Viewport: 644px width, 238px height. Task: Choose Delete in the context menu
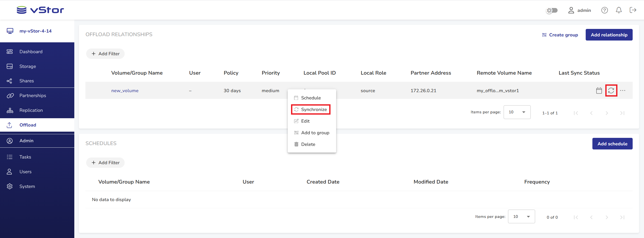[x=308, y=144]
